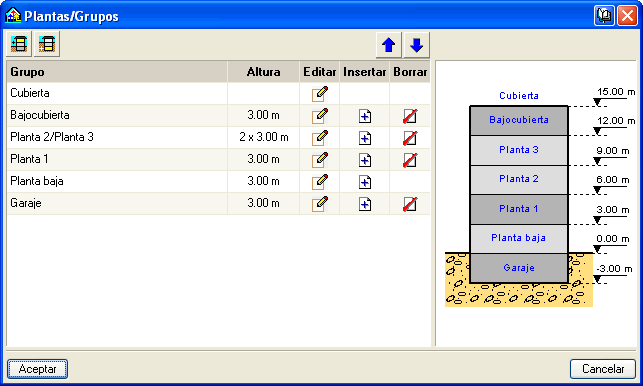This screenshot has width=643, height=386.
Task: Insert a floor at Planta 2/Planta 3 row
Action: [365, 138]
